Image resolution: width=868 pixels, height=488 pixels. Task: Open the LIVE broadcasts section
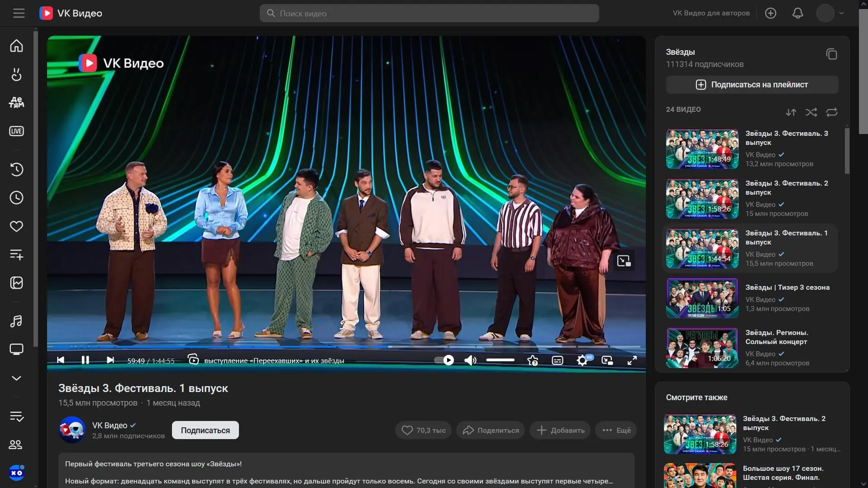click(17, 131)
